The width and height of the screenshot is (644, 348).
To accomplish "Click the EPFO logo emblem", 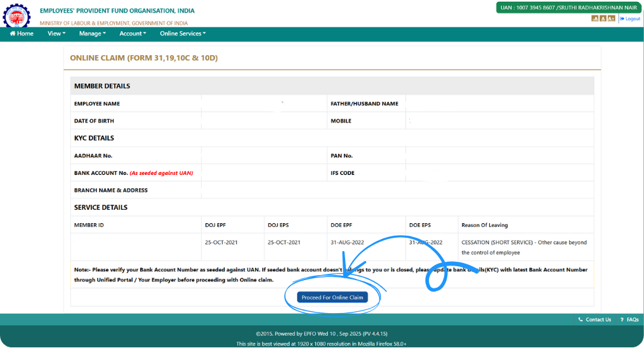I will (16, 16).
